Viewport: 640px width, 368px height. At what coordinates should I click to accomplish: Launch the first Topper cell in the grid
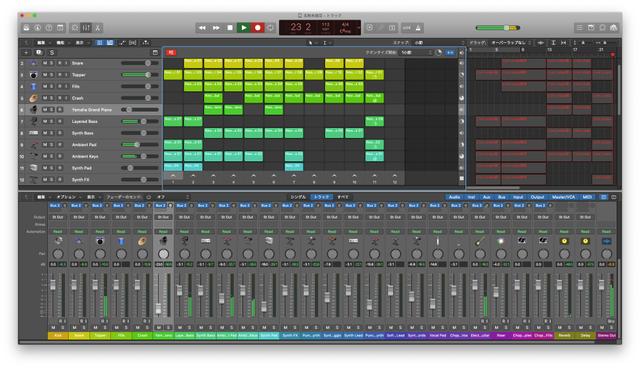coord(173,75)
